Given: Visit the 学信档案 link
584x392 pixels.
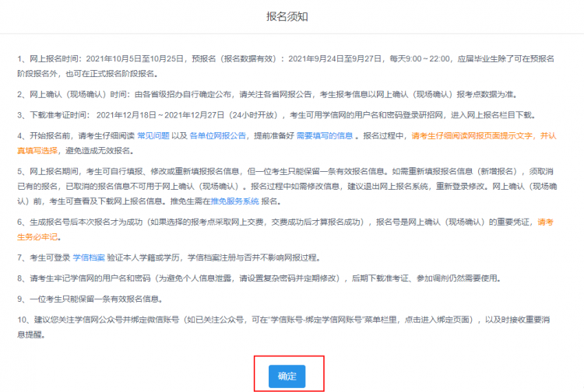Looking at the screenshot, I should [89, 257].
